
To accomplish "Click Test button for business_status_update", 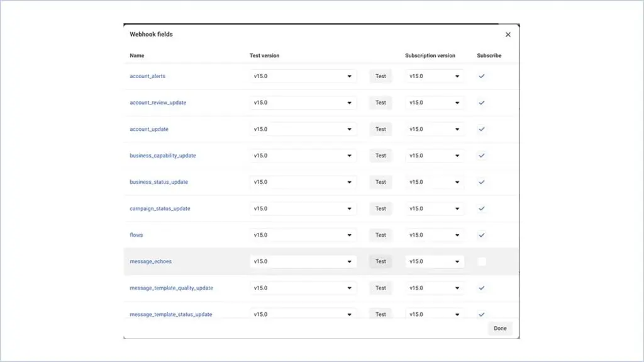I will [x=380, y=182].
